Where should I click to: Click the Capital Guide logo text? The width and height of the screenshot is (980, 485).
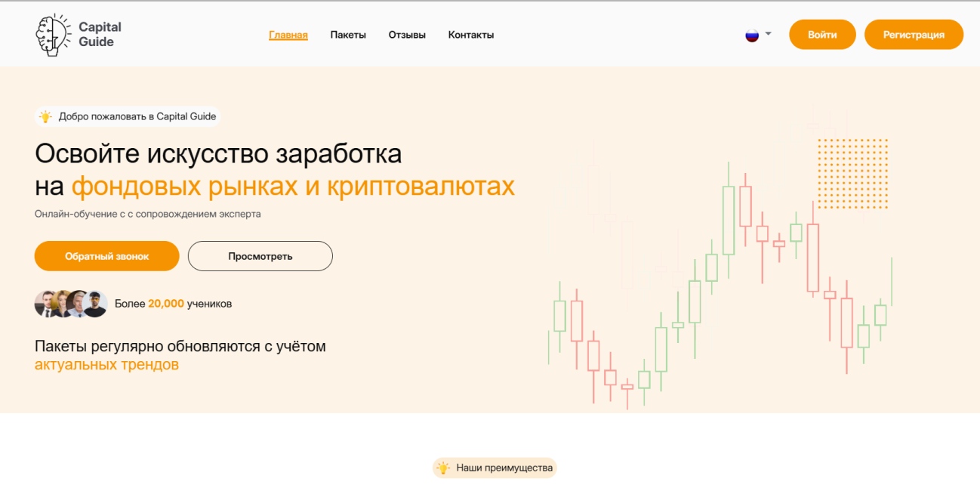[100, 35]
